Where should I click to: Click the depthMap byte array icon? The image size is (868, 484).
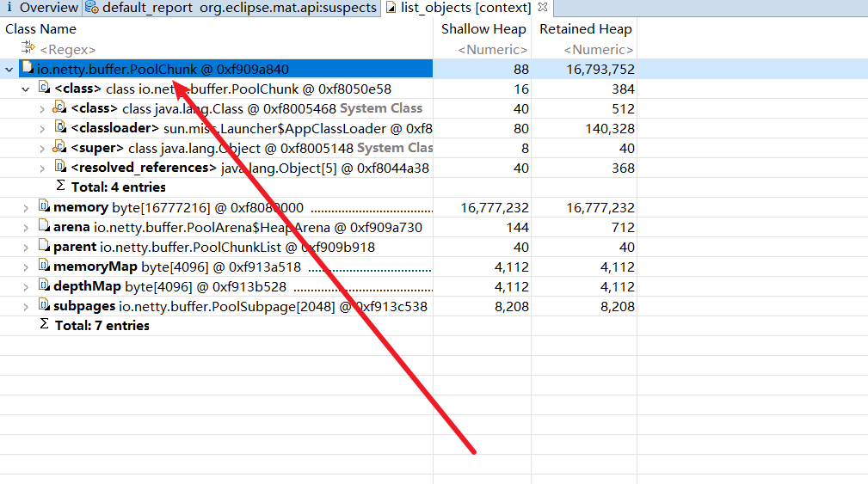44,285
